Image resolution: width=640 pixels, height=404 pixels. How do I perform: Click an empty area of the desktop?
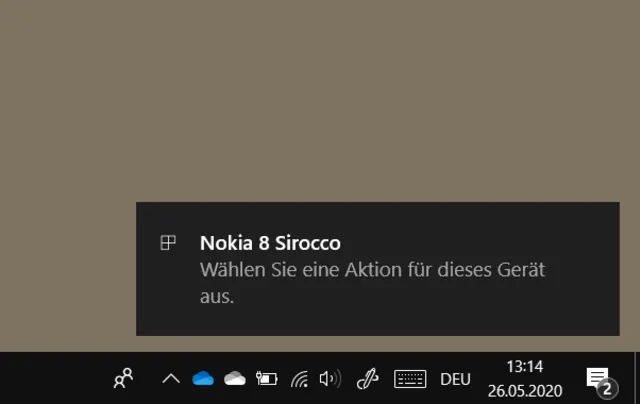pyautogui.click(x=300, y=100)
